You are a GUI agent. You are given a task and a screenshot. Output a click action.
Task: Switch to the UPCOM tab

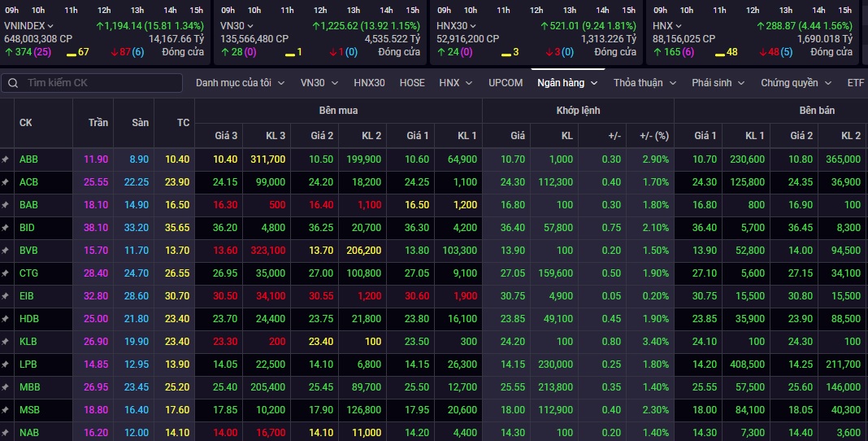(x=506, y=82)
